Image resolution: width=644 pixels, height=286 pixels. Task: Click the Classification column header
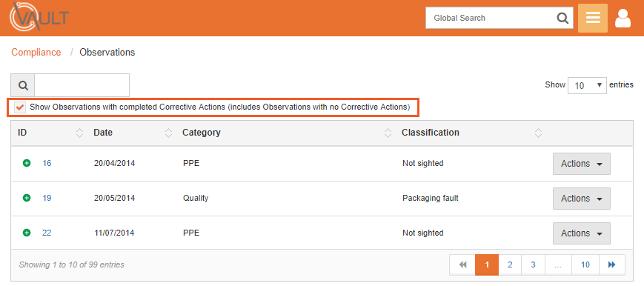pos(431,133)
